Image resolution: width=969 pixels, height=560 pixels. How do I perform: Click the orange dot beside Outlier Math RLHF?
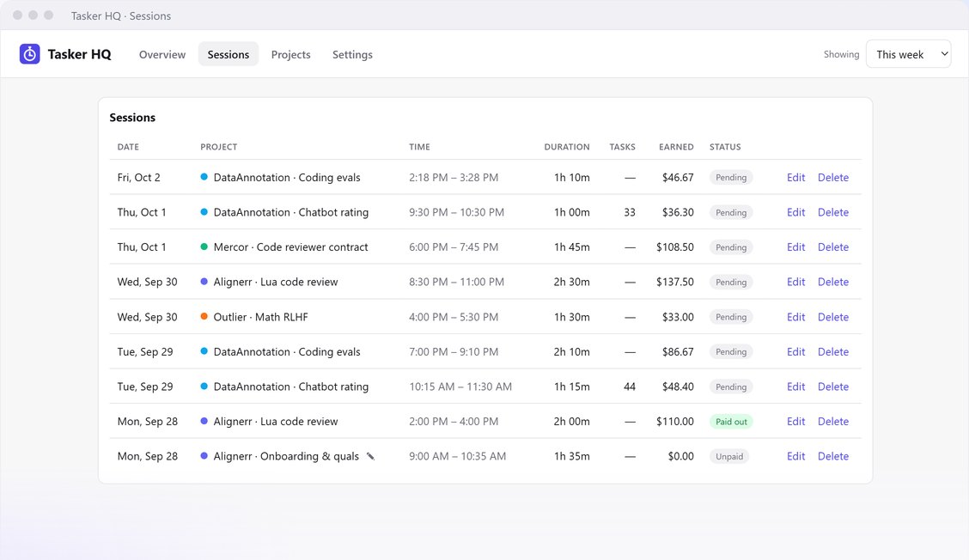pos(204,316)
